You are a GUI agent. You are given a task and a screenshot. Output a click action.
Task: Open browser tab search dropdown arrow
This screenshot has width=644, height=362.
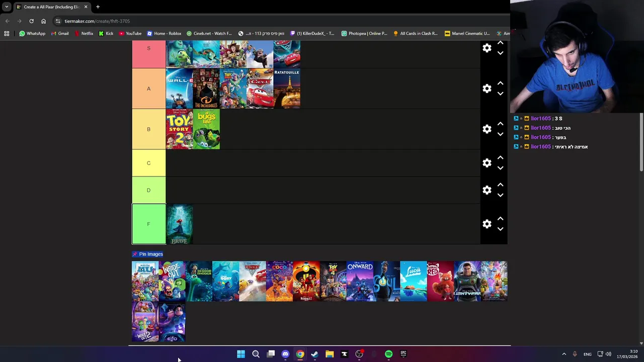(x=7, y=7)
